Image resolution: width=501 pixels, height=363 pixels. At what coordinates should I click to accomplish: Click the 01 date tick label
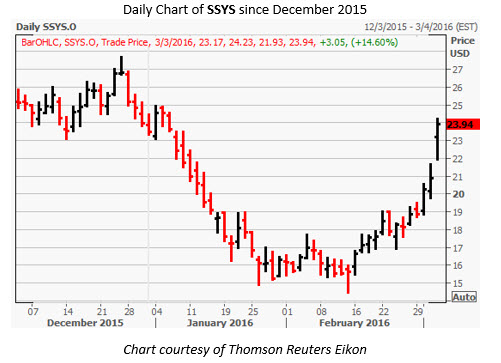pos(287,312)
